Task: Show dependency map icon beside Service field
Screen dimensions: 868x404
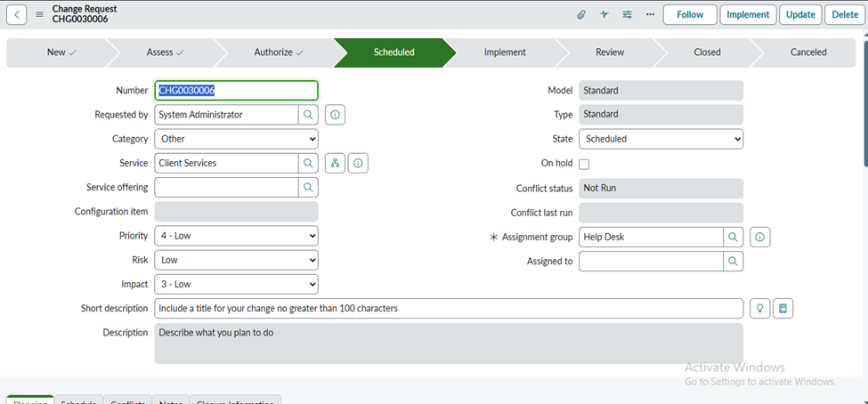Action: 335,163
